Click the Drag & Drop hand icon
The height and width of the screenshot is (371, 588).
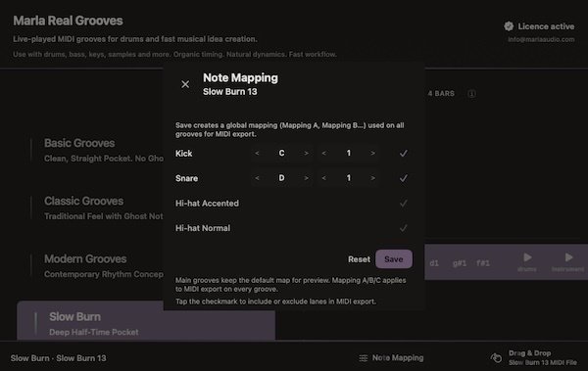click(x=496, y=358)
